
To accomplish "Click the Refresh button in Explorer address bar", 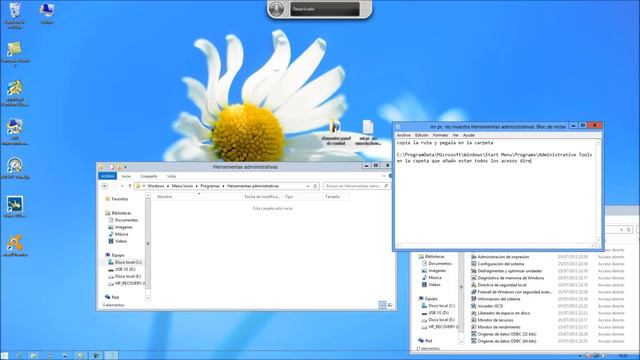I will click(x=315, y=186).
